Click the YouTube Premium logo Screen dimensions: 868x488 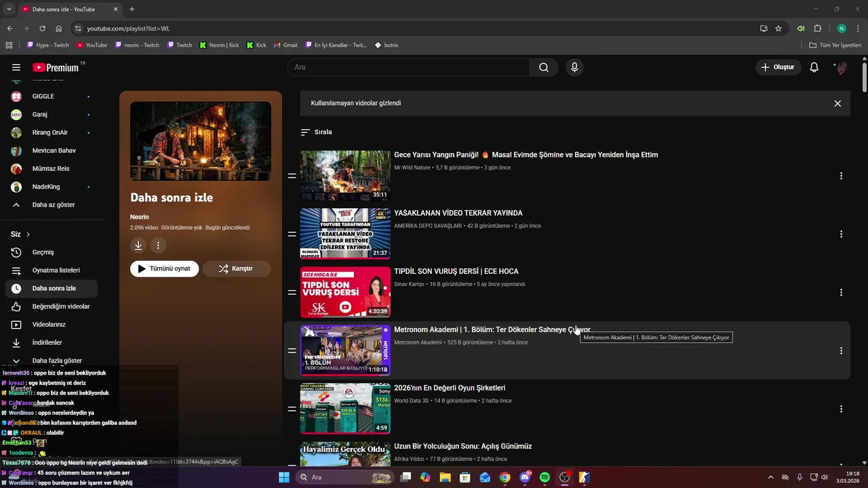pyautogui.click(x=57, y=67)
